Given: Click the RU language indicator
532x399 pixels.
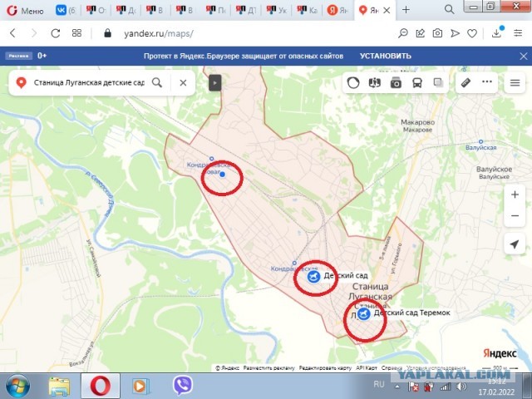Looking at the screenshot, I should (x=379, y=384).
